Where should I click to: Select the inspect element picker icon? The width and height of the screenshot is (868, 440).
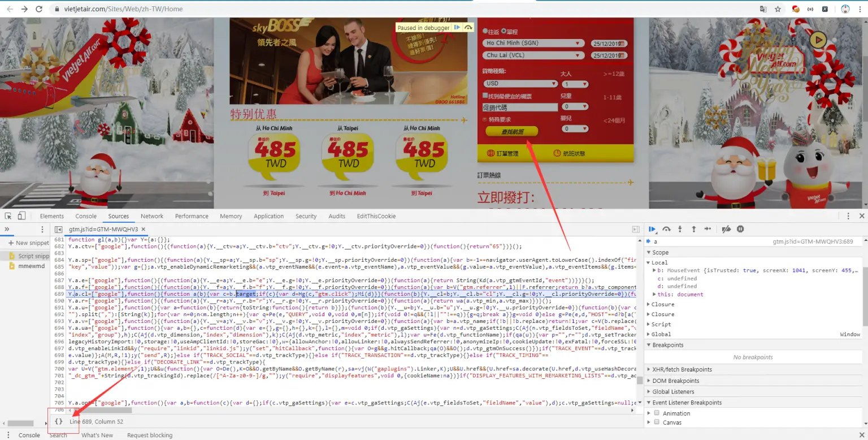8,216
